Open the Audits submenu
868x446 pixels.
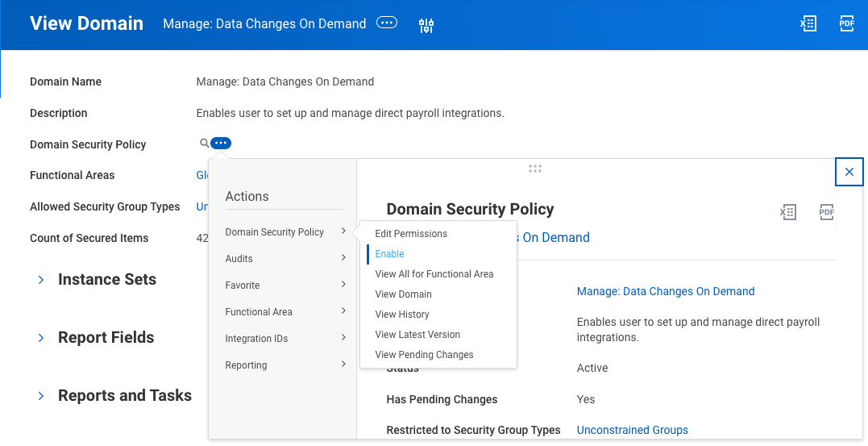(285, 259)
